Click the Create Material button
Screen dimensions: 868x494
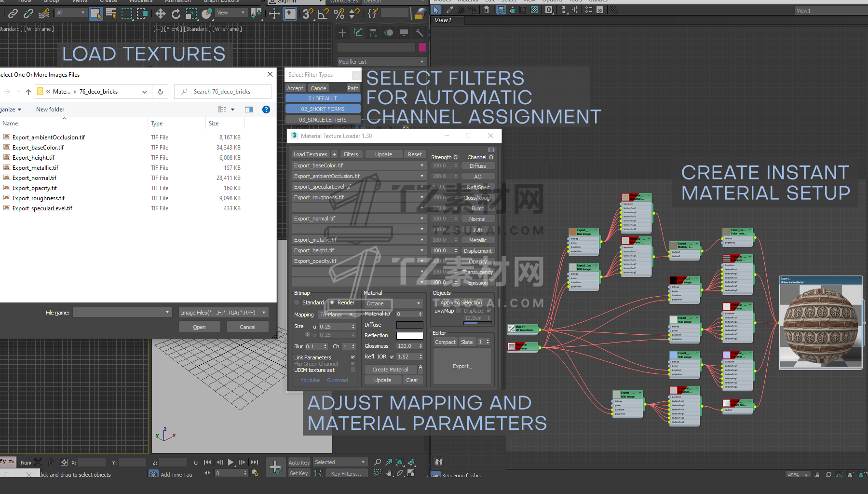click(390, 370)
